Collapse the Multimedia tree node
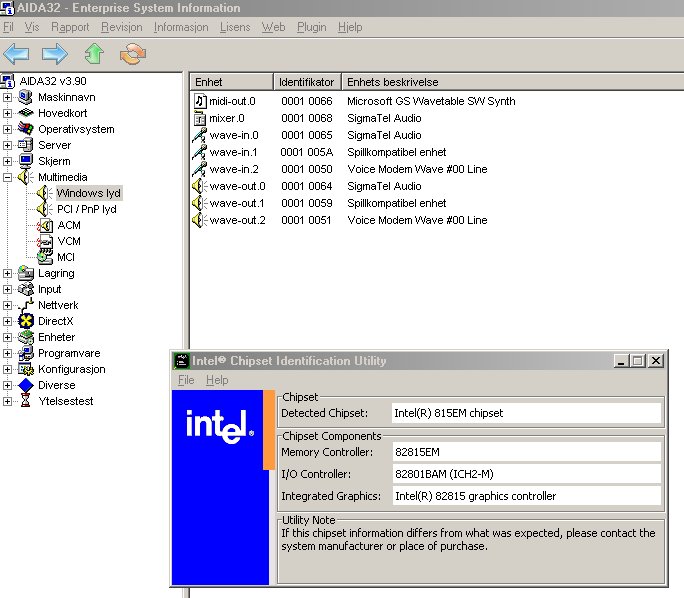 click(7, 177)
